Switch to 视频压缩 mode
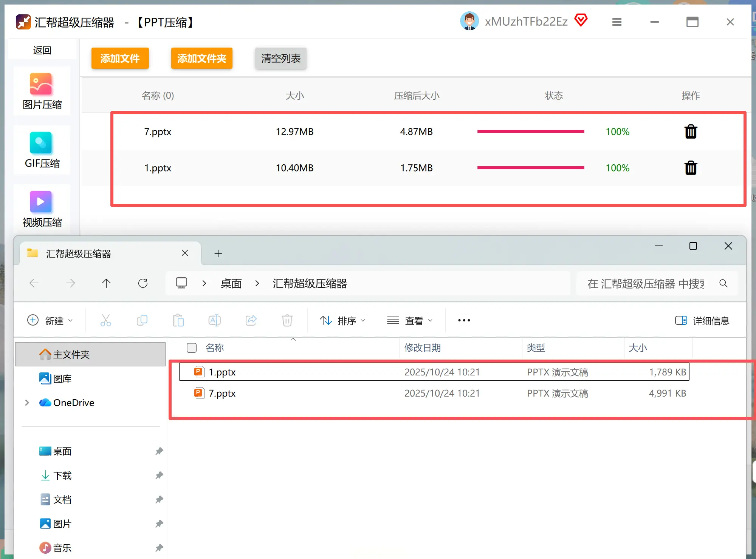756x559 pixels. (x=41, y=208)
